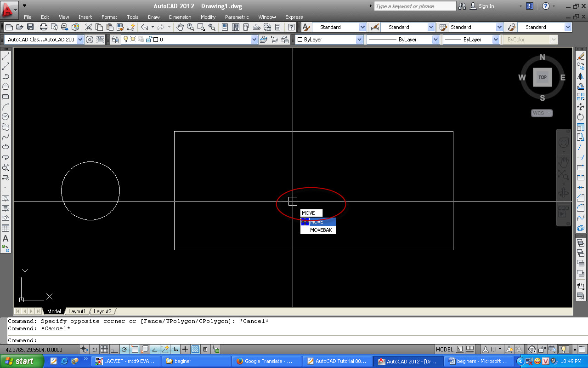
Task: Open the Draw menu
Action: click(x=153, y=17)
